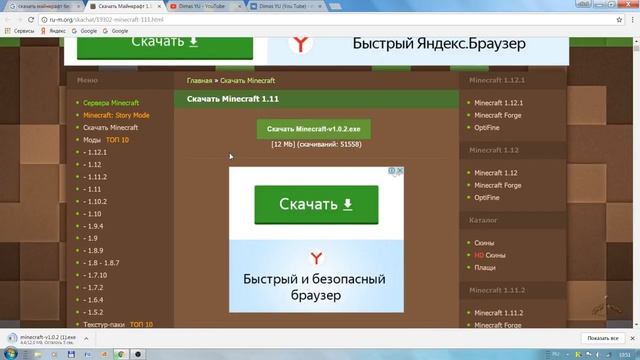Click Показать все downloads button

point(602,338)
